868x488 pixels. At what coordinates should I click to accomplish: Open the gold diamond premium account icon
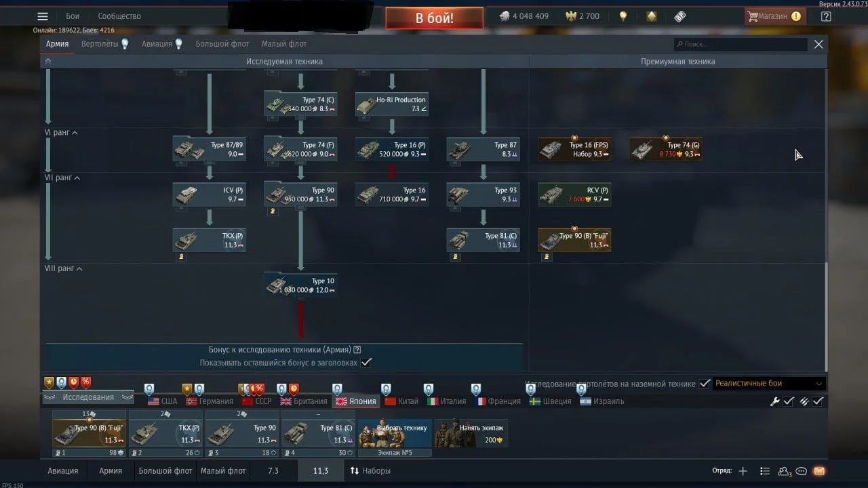point(652,16)
